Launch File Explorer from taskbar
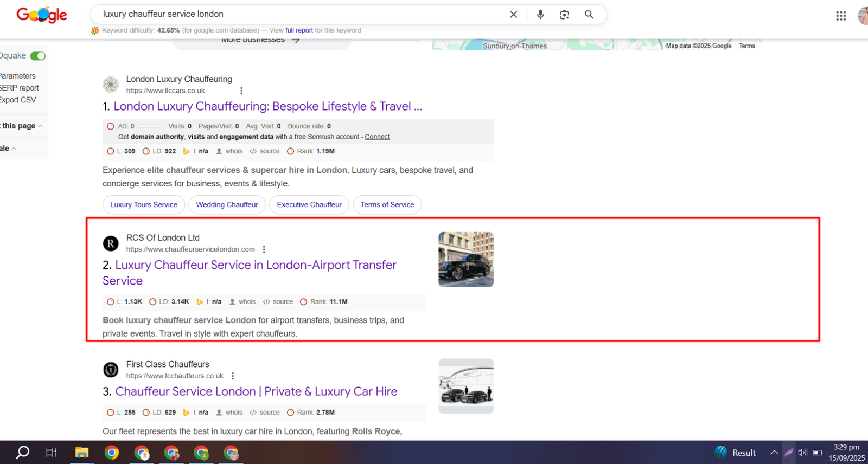868x464 pixels. 81,453
